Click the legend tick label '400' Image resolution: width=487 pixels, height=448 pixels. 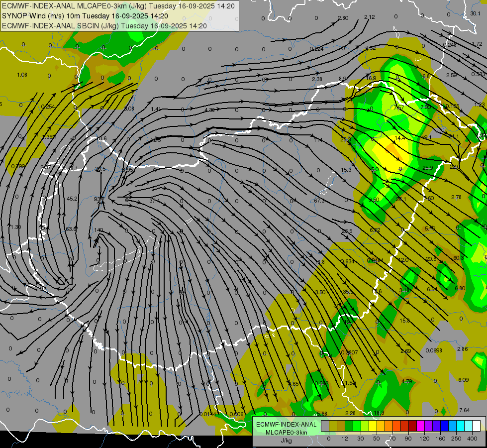tap(472, 439)
